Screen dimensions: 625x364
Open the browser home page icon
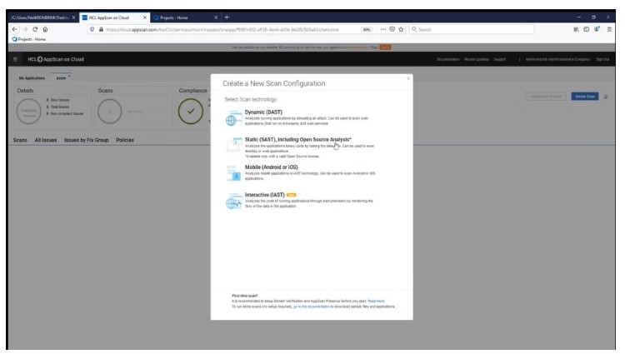[x=46, y=29]
